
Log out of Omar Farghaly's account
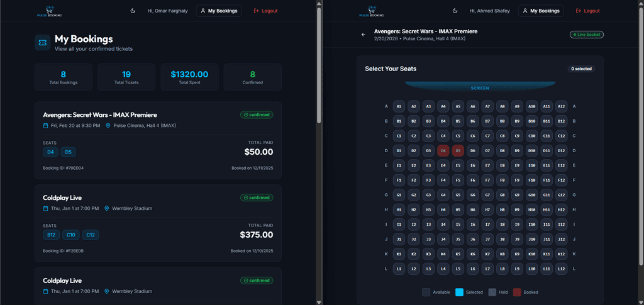(266, 11)
